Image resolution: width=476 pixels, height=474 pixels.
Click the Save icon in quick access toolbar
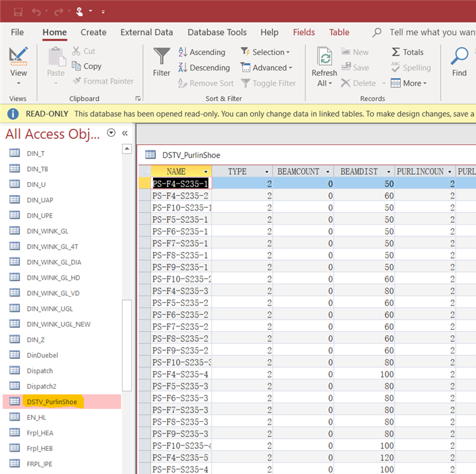pyautogui.click(x=18, y=12)
